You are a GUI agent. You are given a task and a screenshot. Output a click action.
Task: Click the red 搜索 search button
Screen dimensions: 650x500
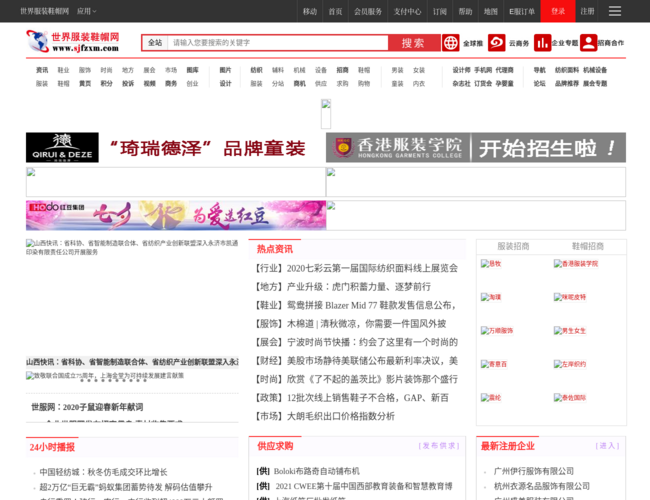(x=413, y=43)
